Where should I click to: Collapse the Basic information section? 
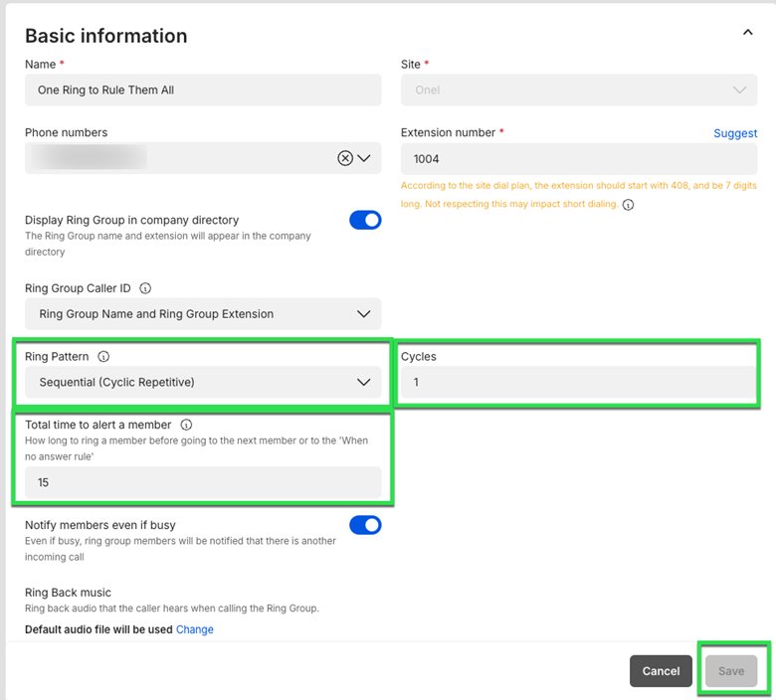point(748,33)
